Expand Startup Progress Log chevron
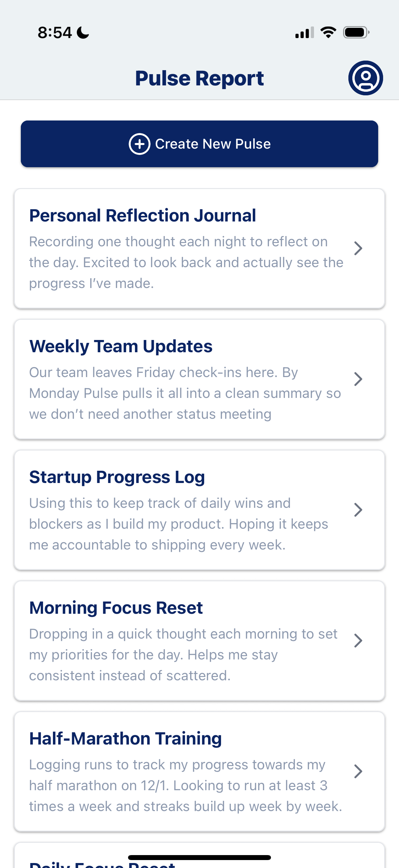The height and width of the screenshot is (868, 399). pos(358,510)
